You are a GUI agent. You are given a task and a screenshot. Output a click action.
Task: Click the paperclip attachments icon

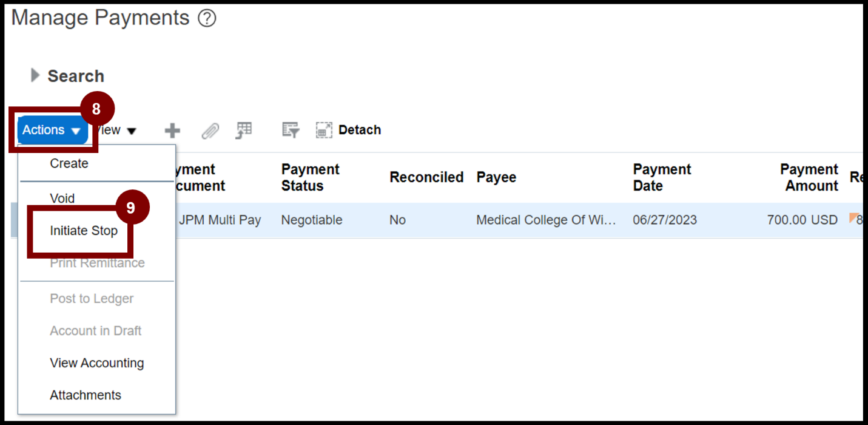tap(210, 130)
